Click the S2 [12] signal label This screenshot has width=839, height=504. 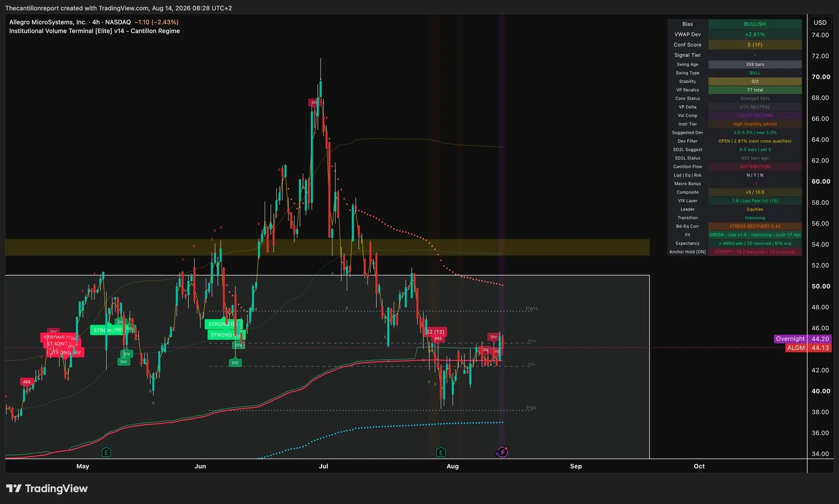(436, 332)
